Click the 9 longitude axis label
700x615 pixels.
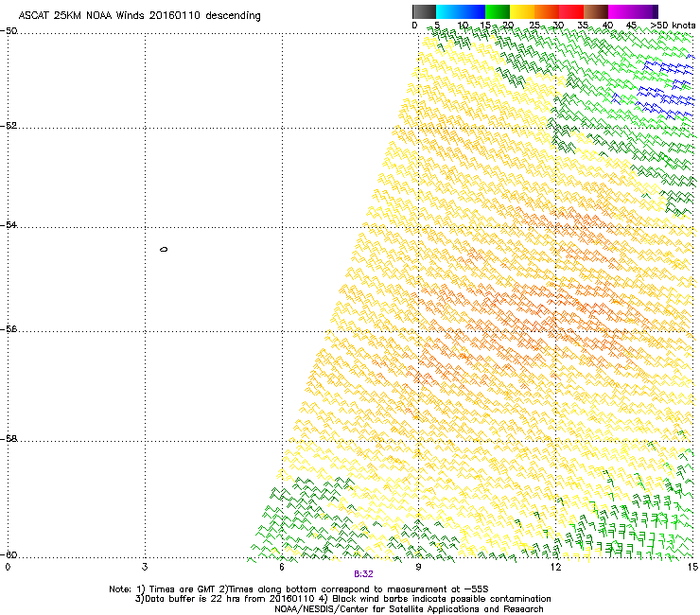click(418, 567)
